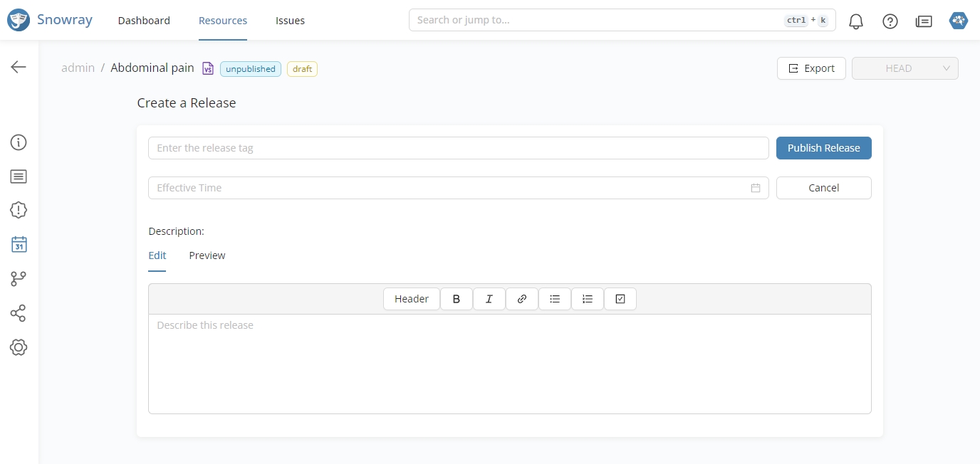The width and height of the screenshot is (980, 464).
Task: Expand the HEAD version dropdown
Action: pyautogui.click(x=905, y=68)
